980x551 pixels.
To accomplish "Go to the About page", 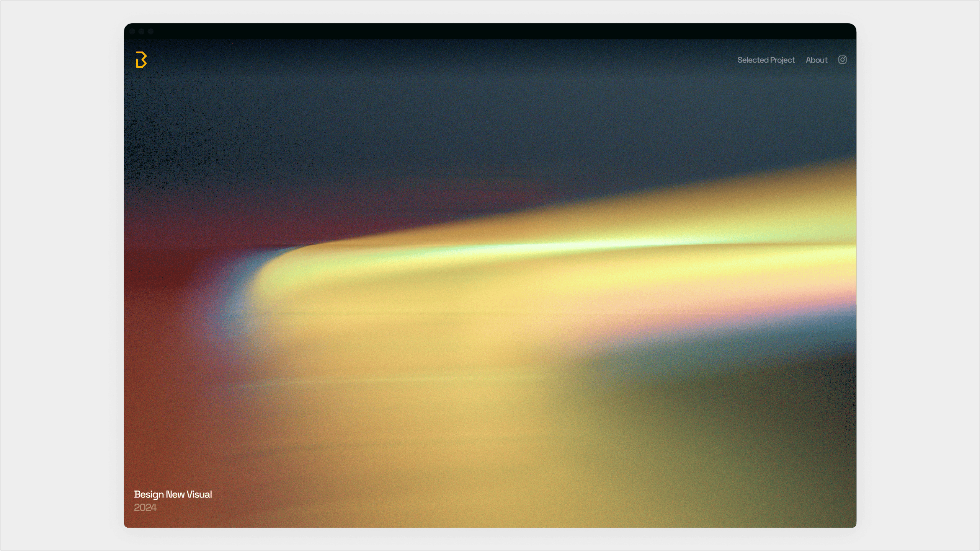I will [816, 60].
